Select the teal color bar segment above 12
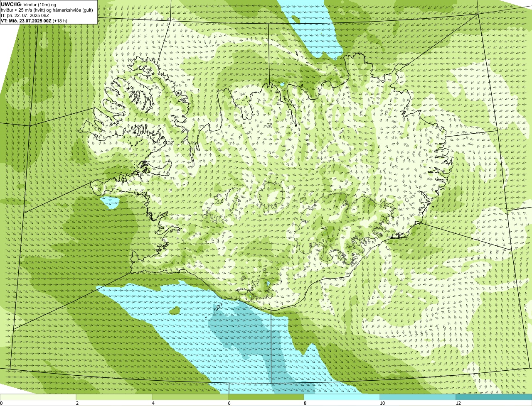 [x=494, y=397]
